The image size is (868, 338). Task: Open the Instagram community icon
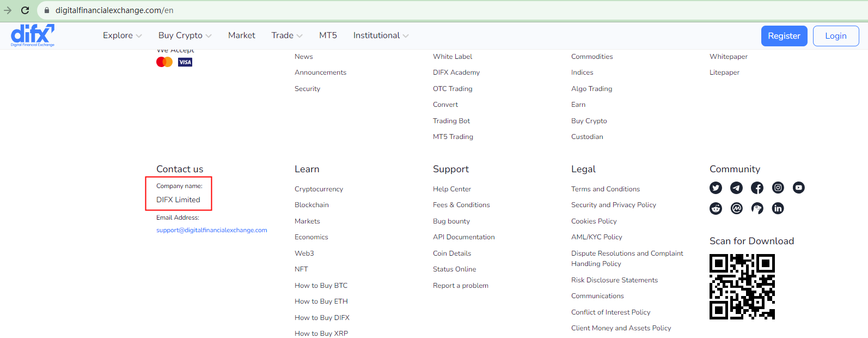[778, 188]
